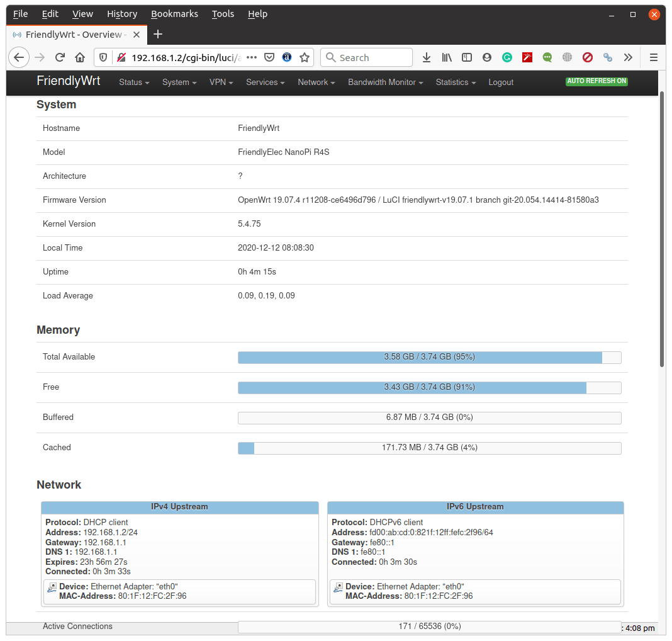Open the Downloads panel
The width and height of the screenshot is (672, 641).
427,57
